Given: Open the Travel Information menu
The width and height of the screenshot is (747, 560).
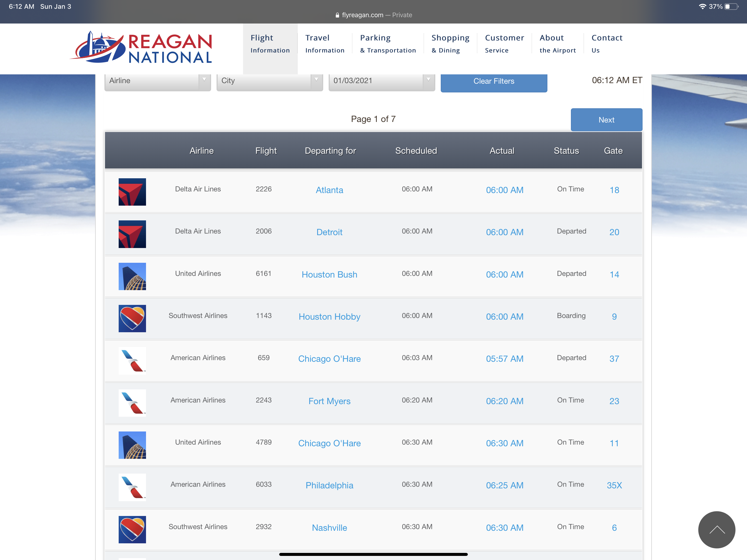Looking at the screenshot, I should click(325, 44).
